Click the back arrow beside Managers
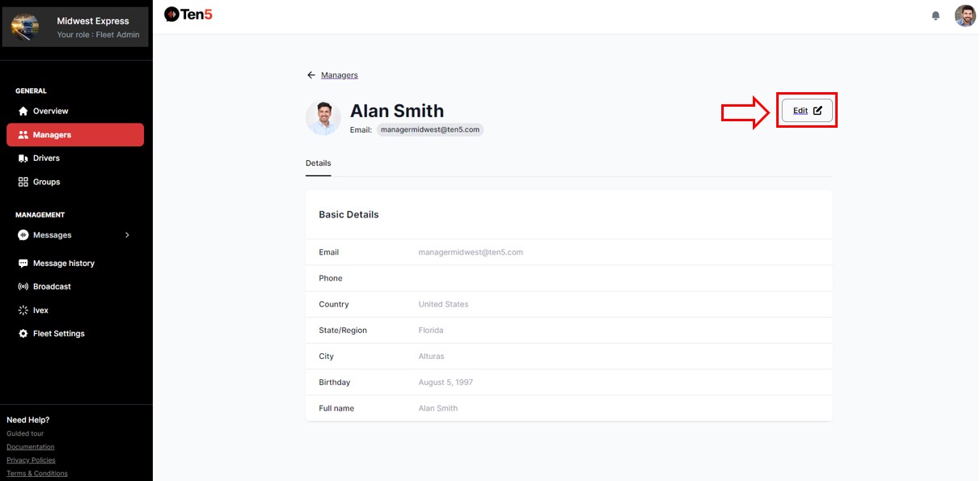980x481 pixels. [310, 75]
